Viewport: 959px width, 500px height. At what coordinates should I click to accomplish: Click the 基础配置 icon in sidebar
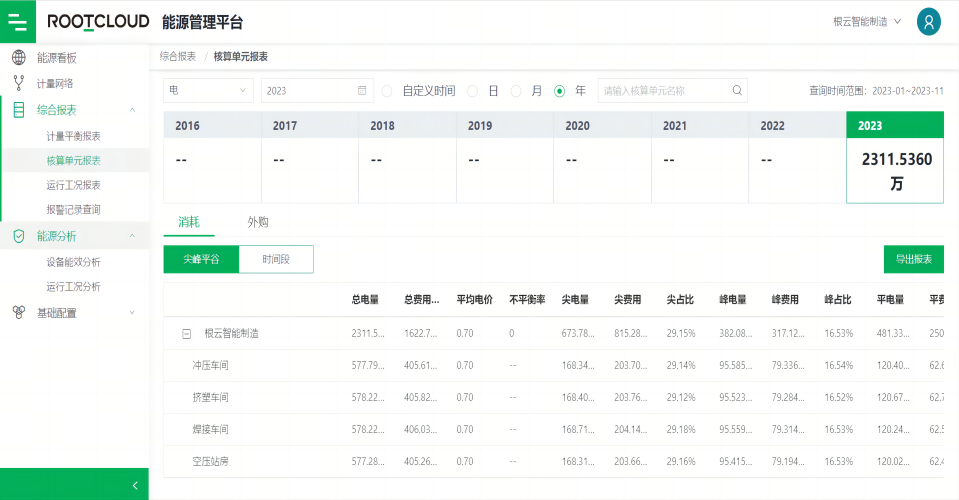[x=18, y=313]
